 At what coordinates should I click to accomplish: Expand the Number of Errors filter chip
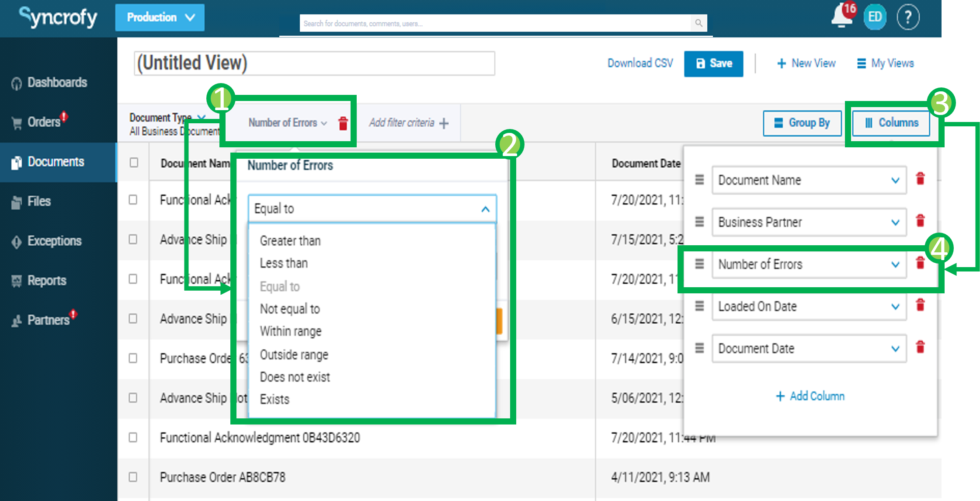[x=287, y=123]
